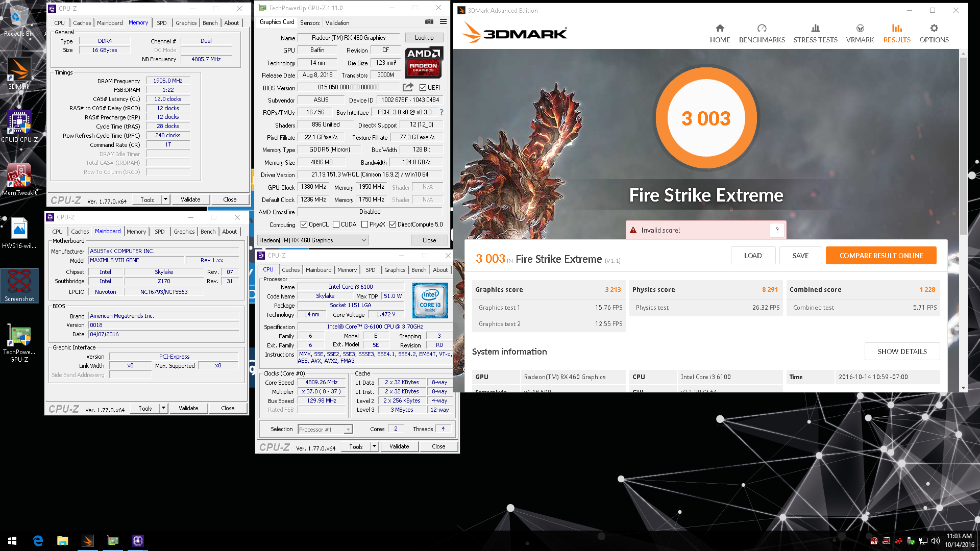
Task: Go to 3DMark HOME icon
Action: tap(720, 34)
